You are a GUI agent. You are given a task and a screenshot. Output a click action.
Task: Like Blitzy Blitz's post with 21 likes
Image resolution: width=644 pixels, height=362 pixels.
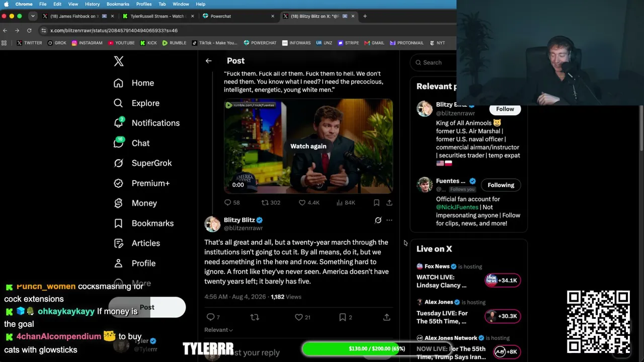tap(302, 317)
